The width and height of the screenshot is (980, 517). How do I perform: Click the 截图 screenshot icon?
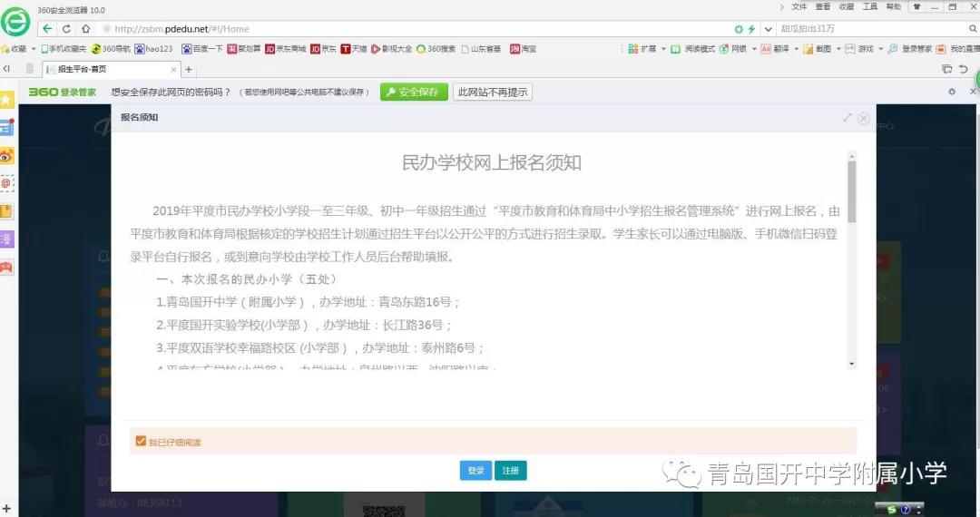[808, 49]
